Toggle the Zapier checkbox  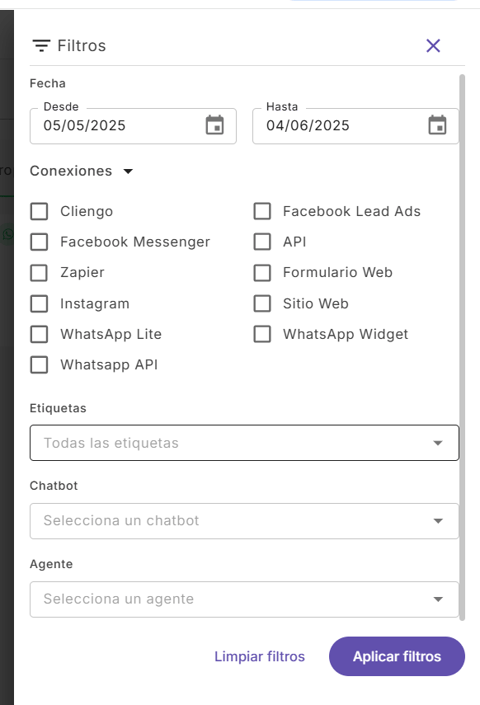[x=39, y=272]
